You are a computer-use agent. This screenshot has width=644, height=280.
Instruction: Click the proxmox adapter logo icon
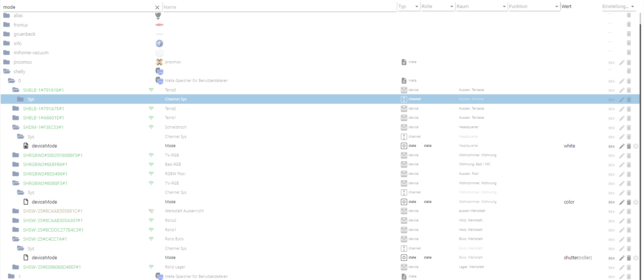[x=159, y=62]
